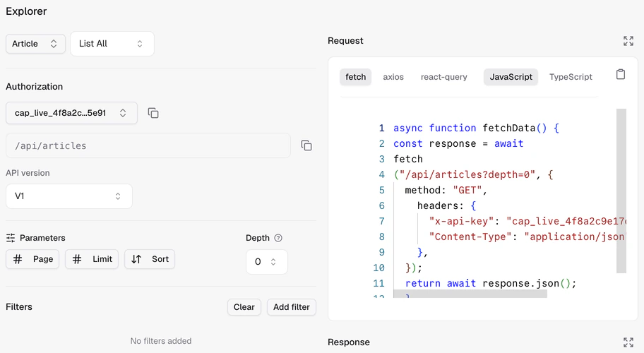Image resolution: width=644 pixels, height=353 pixels.
Task: Switch to the axios code tab
Action: [x=393, y=77]
